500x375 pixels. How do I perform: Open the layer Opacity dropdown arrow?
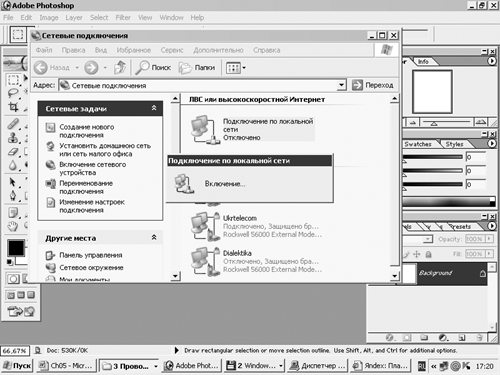[x=489, y=239]
